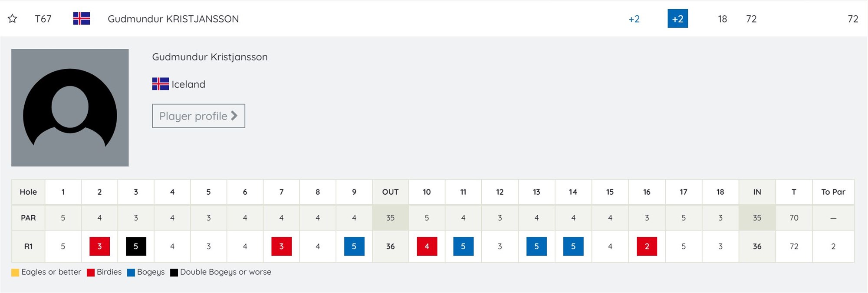Click the birdie score 4 on hole 10
The image size is (868, 293).
[x=427, y=246]
